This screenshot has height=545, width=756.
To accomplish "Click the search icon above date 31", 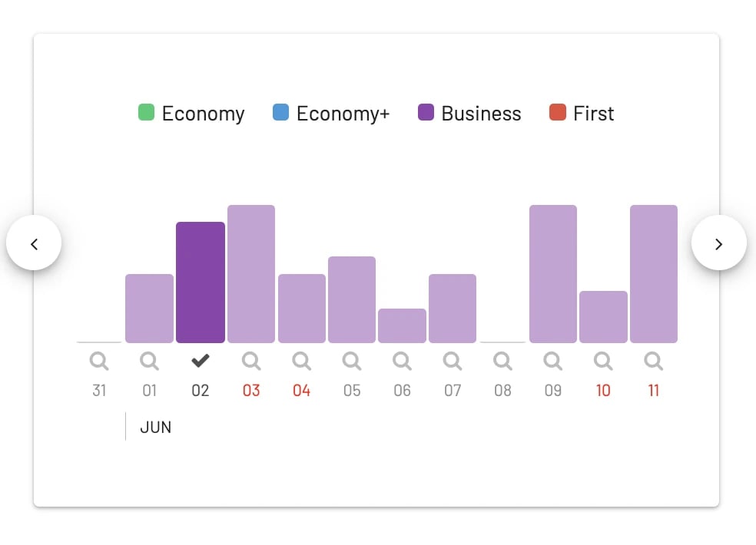I will point(99,361).
